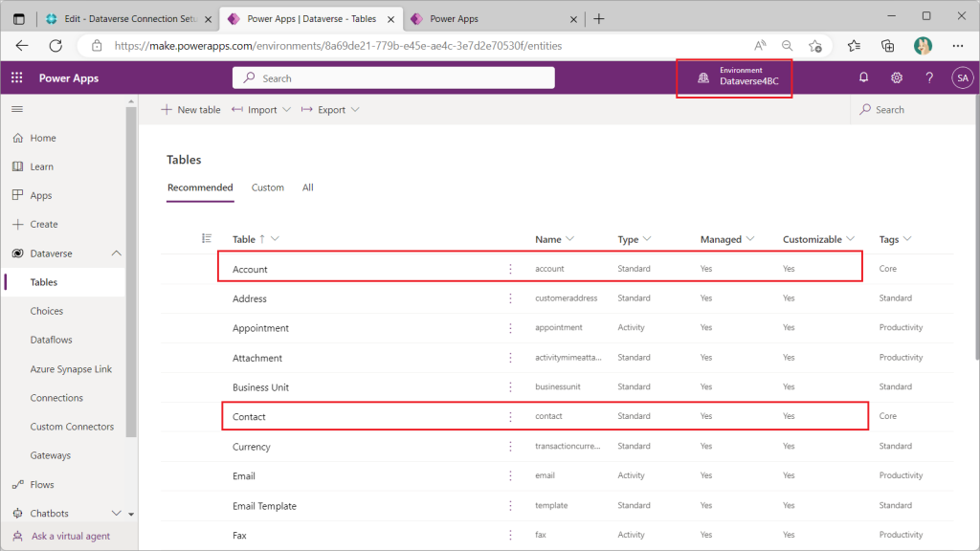The width and height of the screenshot is (980, 551).
Task: Open Tables in the Dataverse navigation
Action: [44, 282]
